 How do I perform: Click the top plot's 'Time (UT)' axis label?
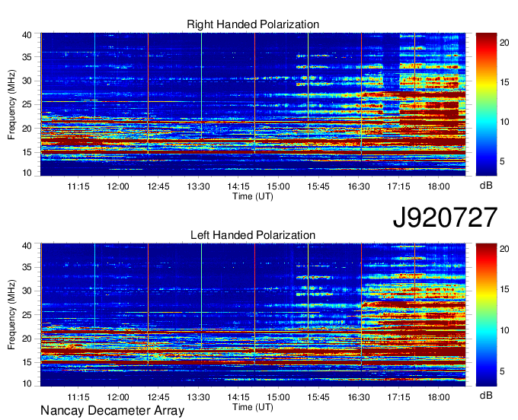(253, 196)
